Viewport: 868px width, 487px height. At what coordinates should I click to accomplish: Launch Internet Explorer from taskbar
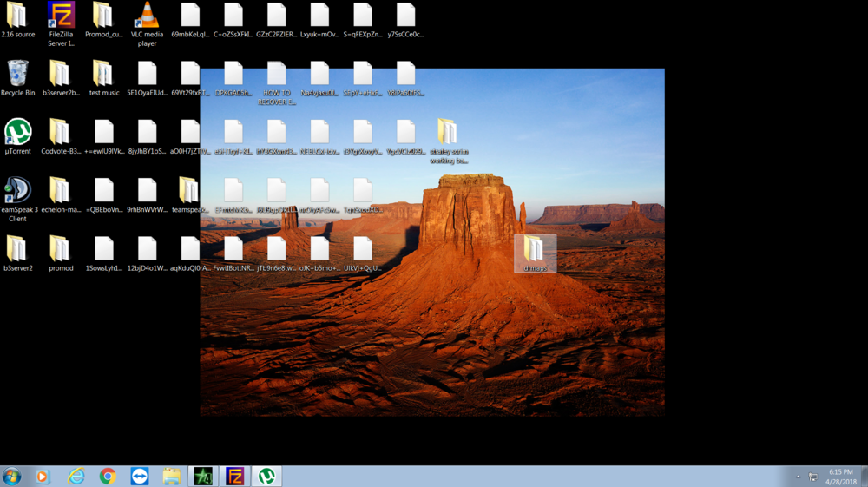pyautogui.click(x=76, y=476)
